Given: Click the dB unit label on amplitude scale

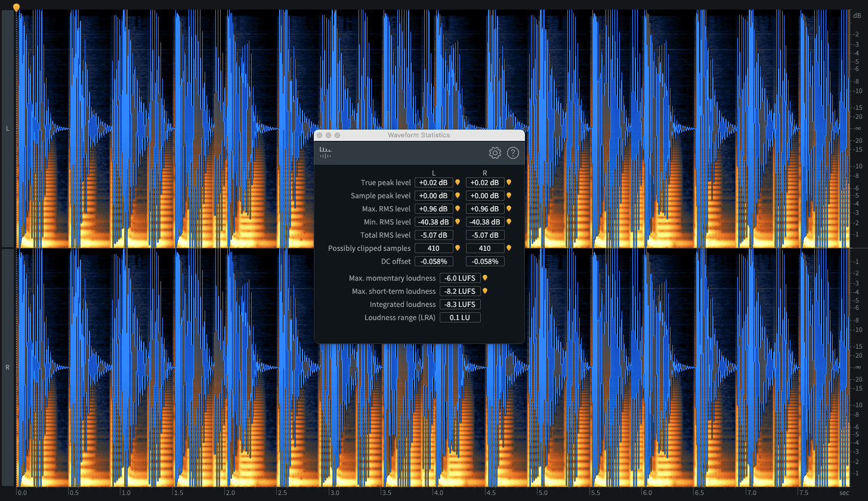Looking at the screenshot, I should [x=857, y=16].
